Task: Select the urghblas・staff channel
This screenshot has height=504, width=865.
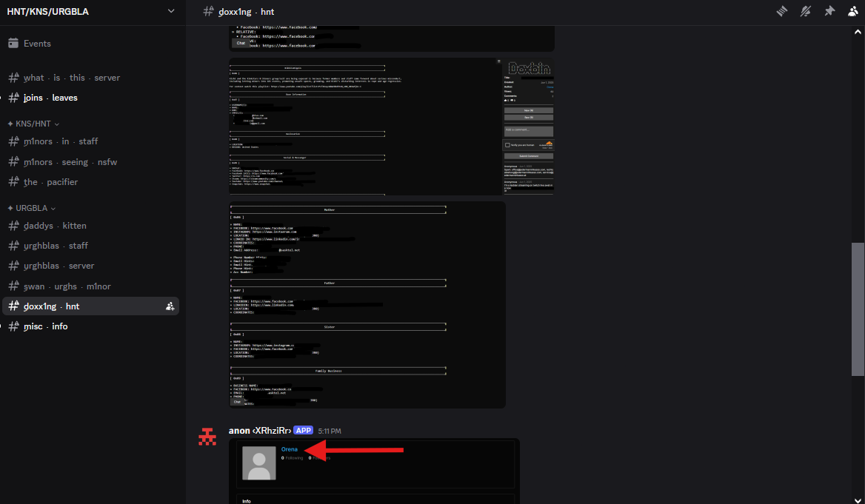Action: tap(91, 246)
